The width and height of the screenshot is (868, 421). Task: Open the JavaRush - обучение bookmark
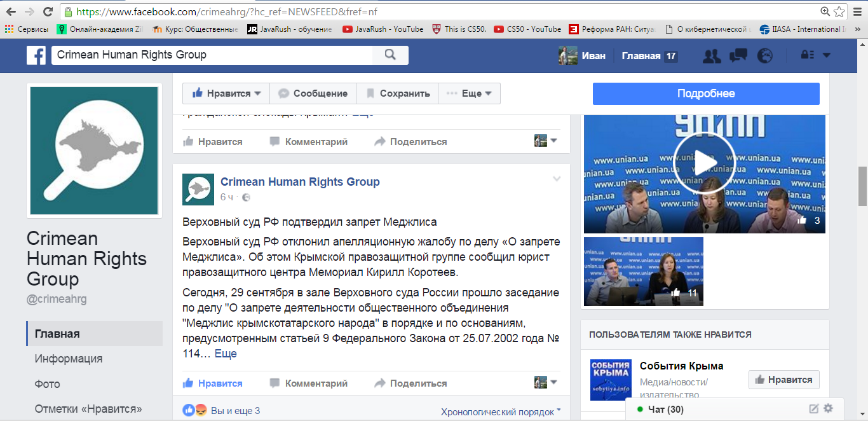point(289,29)
